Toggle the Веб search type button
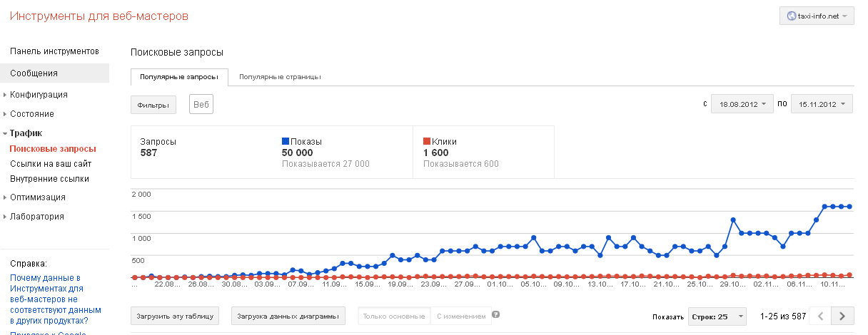Image resolution: width=868 pixels, height=335 pixels. tap(201, 105)
